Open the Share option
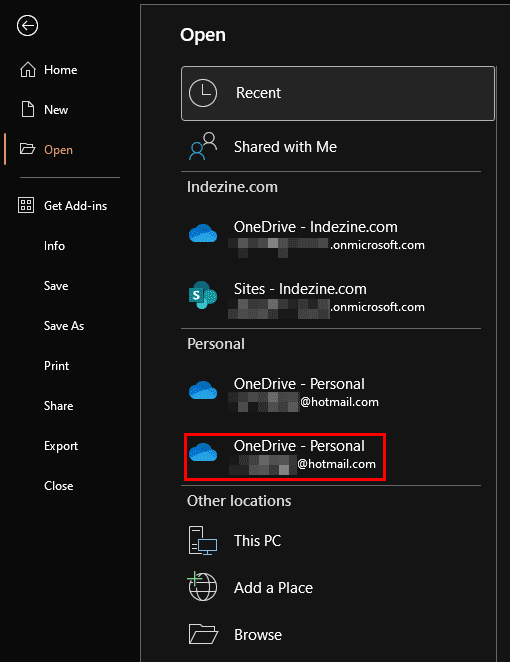The image size is (510, 662). coord(59,406)
